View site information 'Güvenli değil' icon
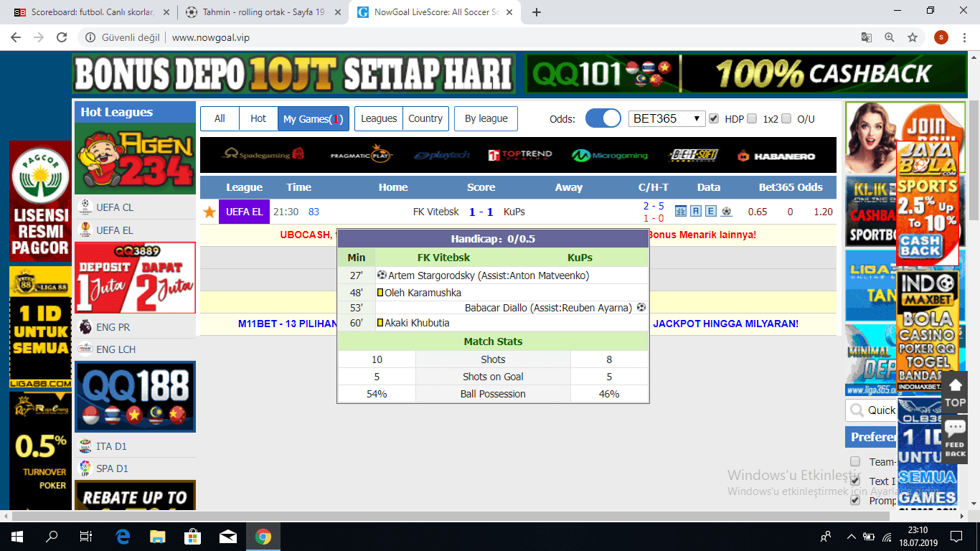The image size is (980, 551). coord(90,37)
